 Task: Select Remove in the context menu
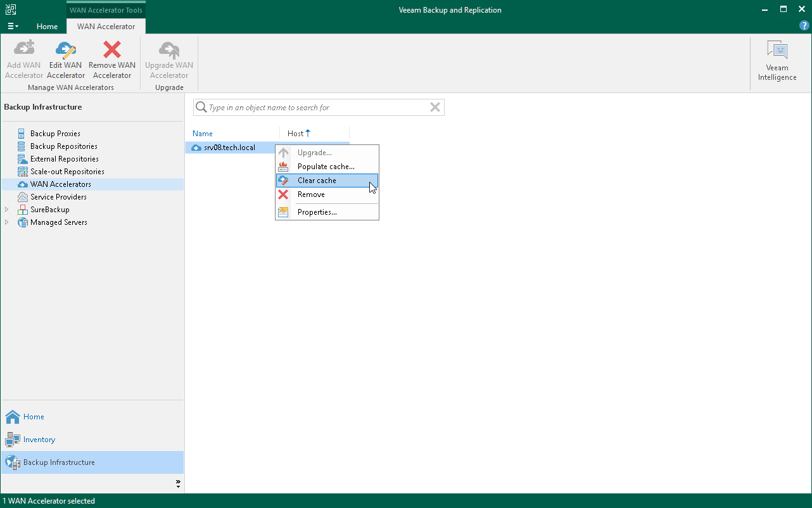pyautogui.click(x=327, y=194)
